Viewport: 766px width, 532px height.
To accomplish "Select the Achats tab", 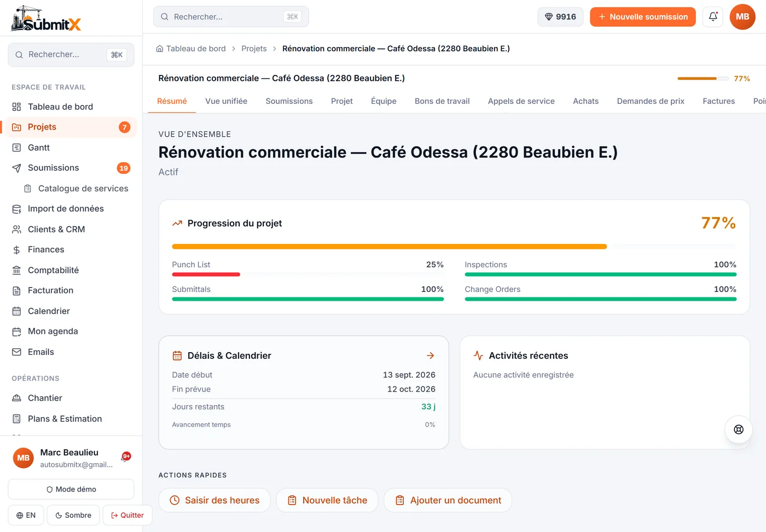I will pos(586,101).
